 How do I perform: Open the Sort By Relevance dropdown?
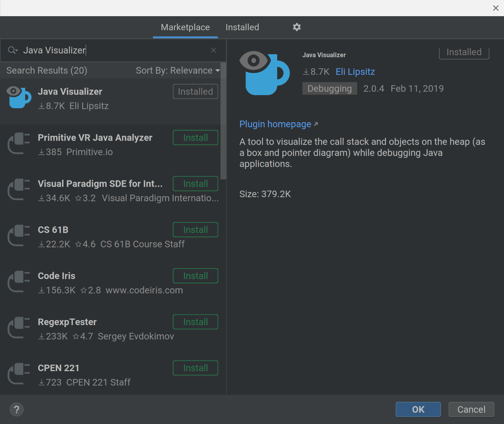178,70
